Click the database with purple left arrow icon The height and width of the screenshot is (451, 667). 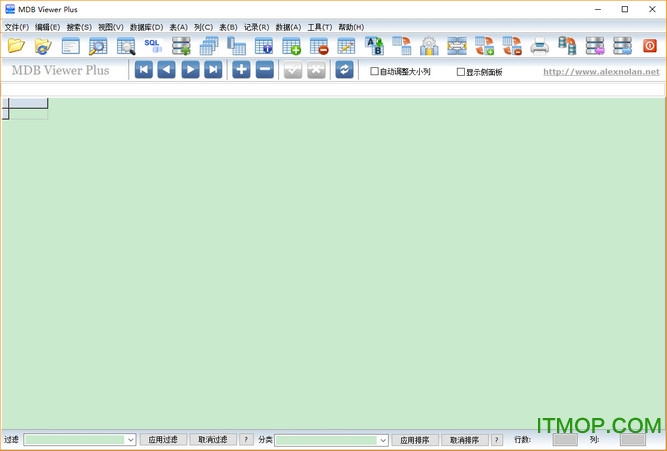595,46
